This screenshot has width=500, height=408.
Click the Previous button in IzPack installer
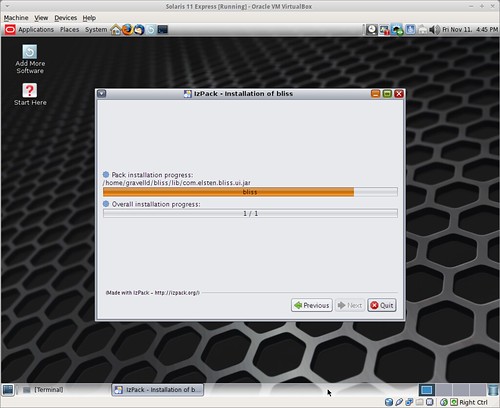click(x=312, y=305)
